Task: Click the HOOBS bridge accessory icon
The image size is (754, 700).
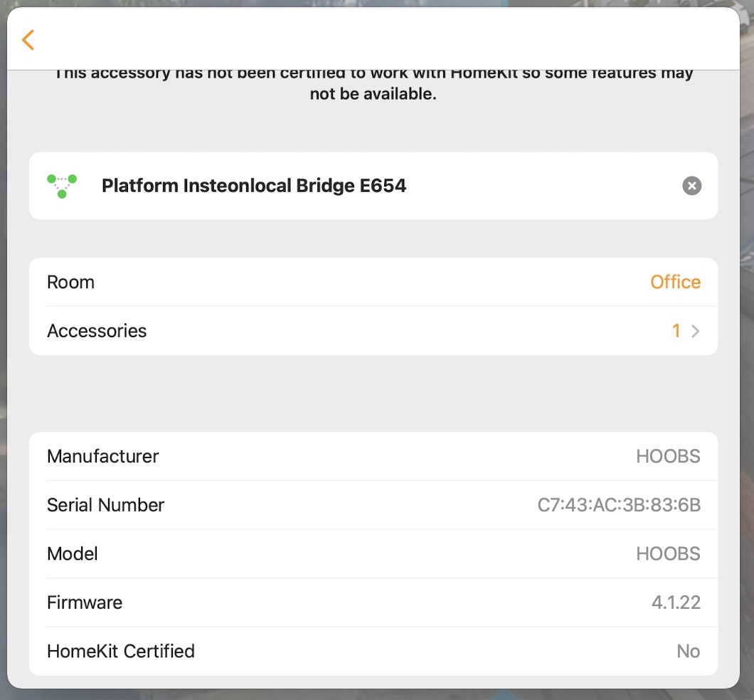Action: (61, 186)
